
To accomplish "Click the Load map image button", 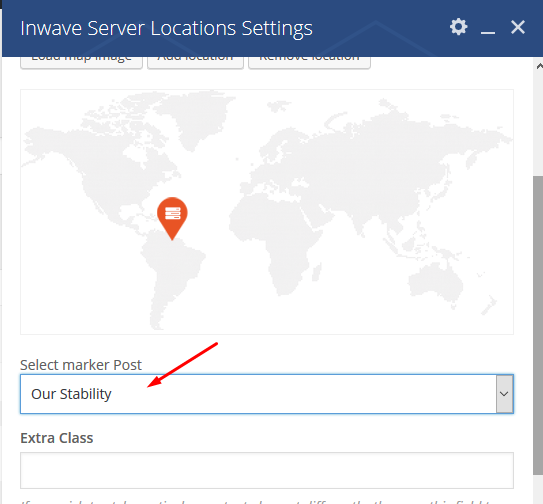I will (81, 61).
